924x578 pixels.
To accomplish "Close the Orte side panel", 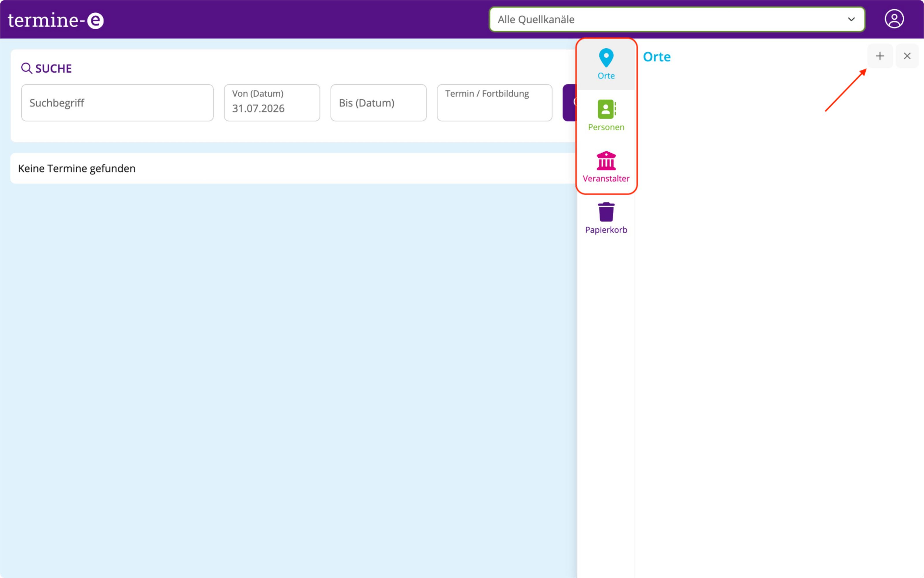I will (907, 56).
